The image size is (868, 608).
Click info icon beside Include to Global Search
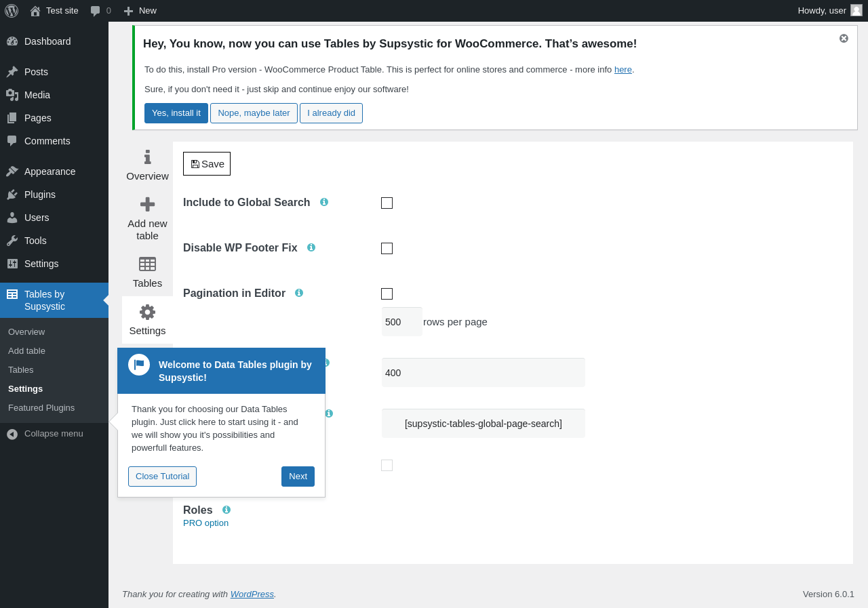point(324,202)
